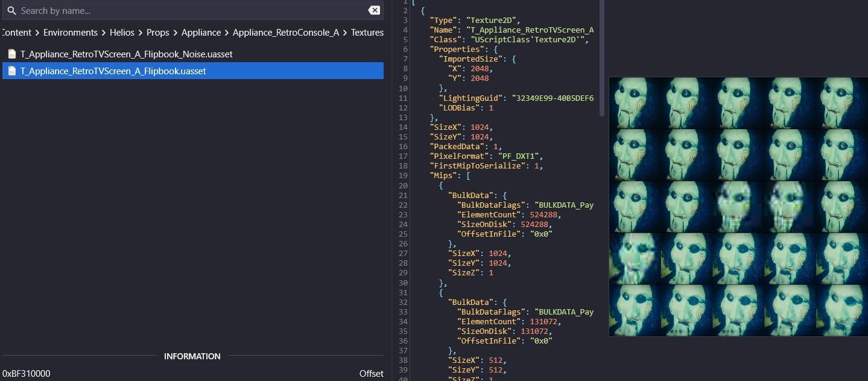Focus the "Search by name..." field
This screenshot has width=868, height=381.
(192, 11)
